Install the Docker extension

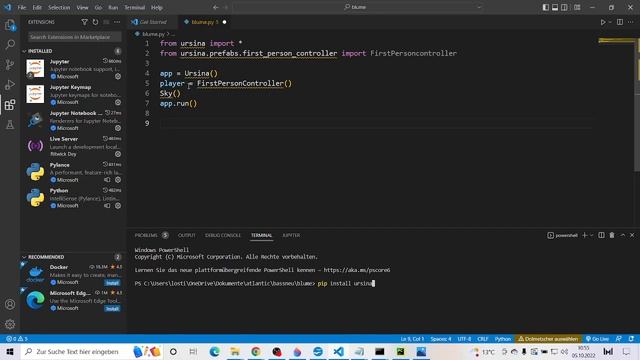tap(112, 283)
